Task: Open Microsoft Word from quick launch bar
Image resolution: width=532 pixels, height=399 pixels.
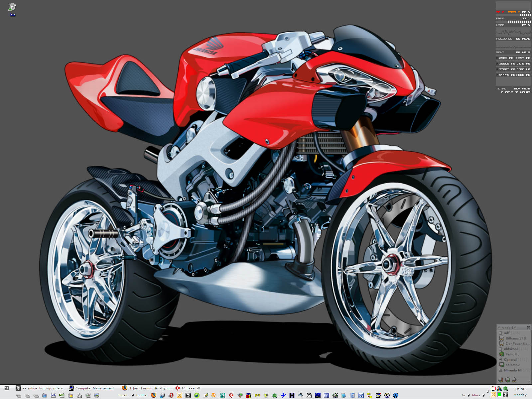Action: 361,395
